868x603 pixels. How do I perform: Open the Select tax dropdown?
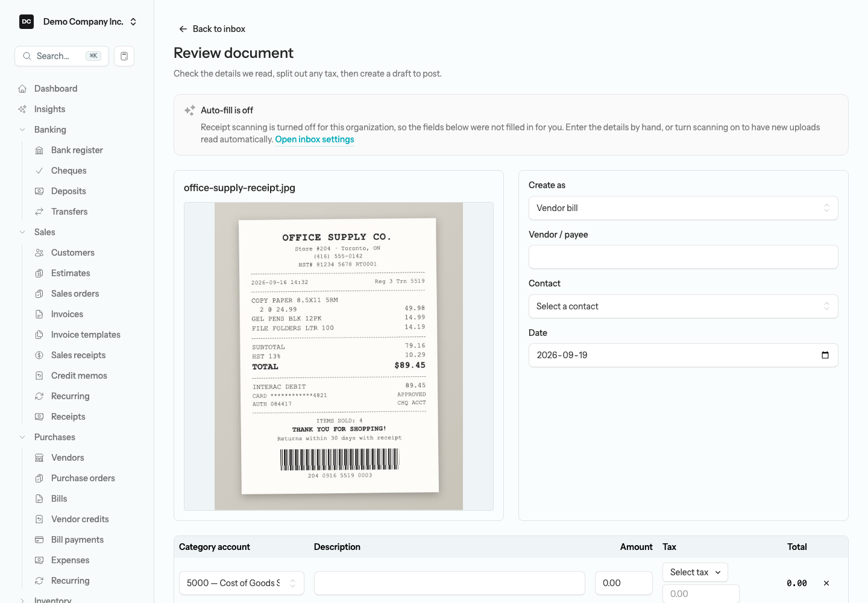695,572
